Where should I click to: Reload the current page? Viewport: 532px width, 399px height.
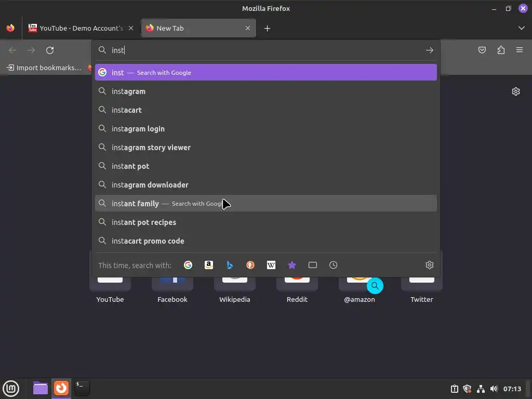[x=50, y=50]
